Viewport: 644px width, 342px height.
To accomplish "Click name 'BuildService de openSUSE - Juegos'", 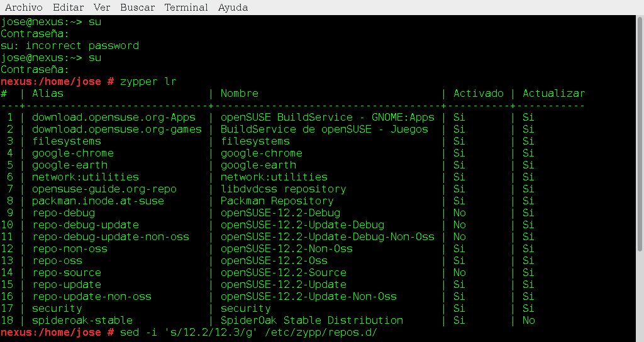I will click(x=325, y=130).
